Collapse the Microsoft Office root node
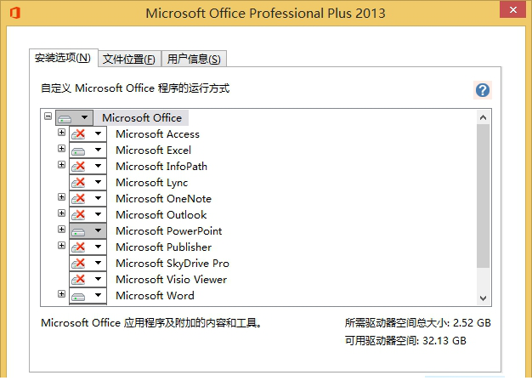 click(x=48, y=116)
